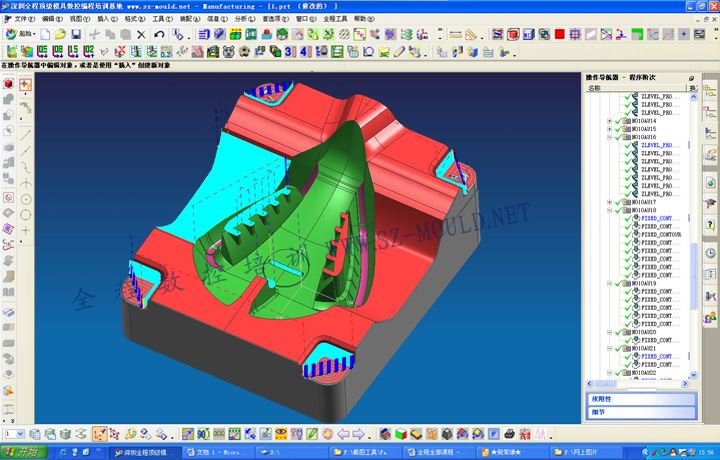Open the 编辑 menu

(52, 19)
